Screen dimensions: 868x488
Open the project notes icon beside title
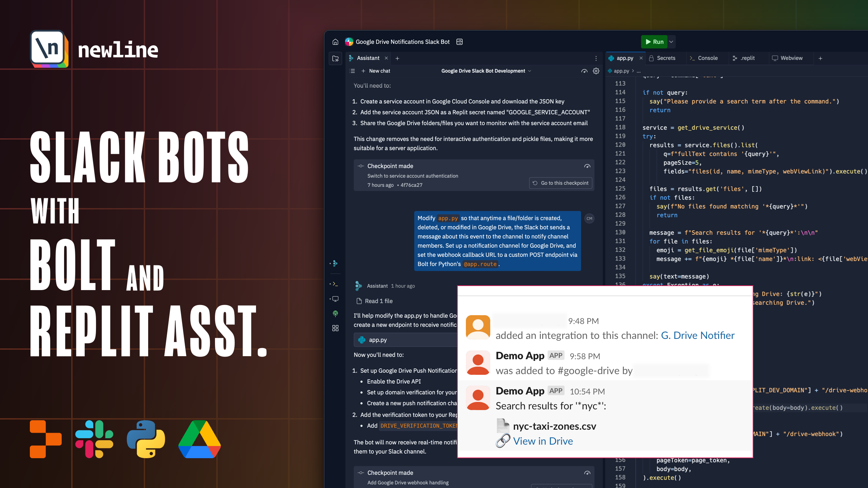tap(459, 42)
